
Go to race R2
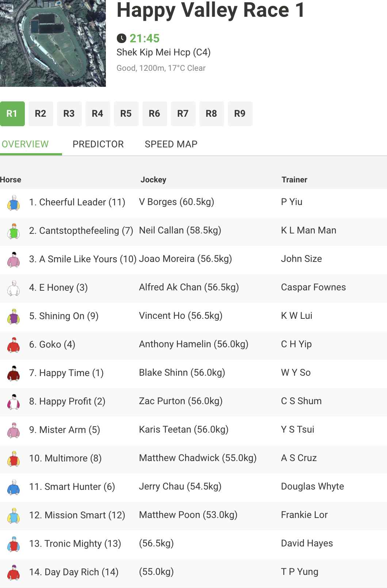tap(41, 114)
